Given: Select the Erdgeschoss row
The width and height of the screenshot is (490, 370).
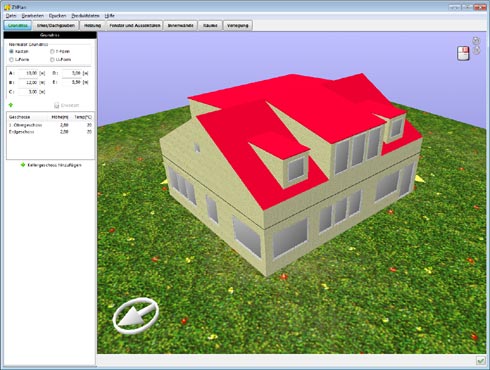Looking at the screenshot, I should click(50, 132).
